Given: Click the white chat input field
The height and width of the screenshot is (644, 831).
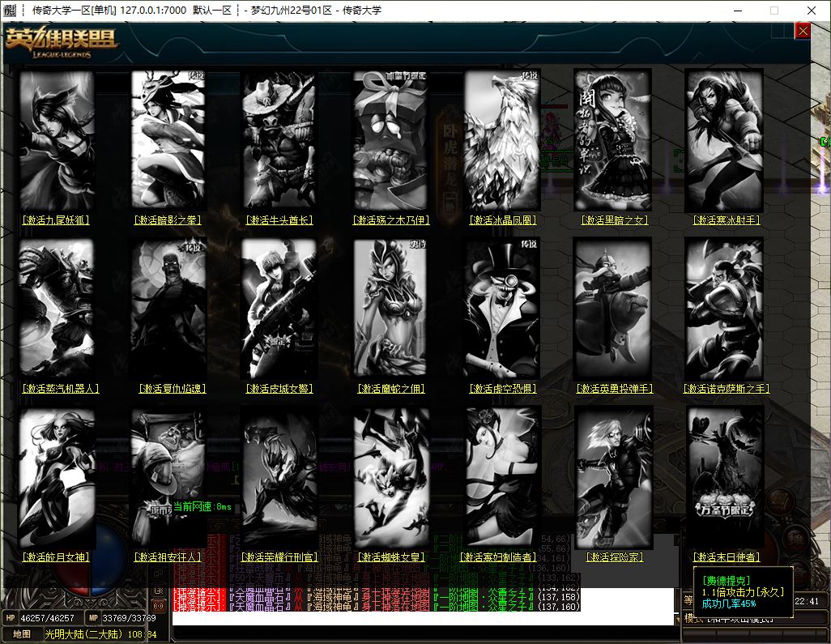Looking at the screenshot, I should [x=423, y=618].
